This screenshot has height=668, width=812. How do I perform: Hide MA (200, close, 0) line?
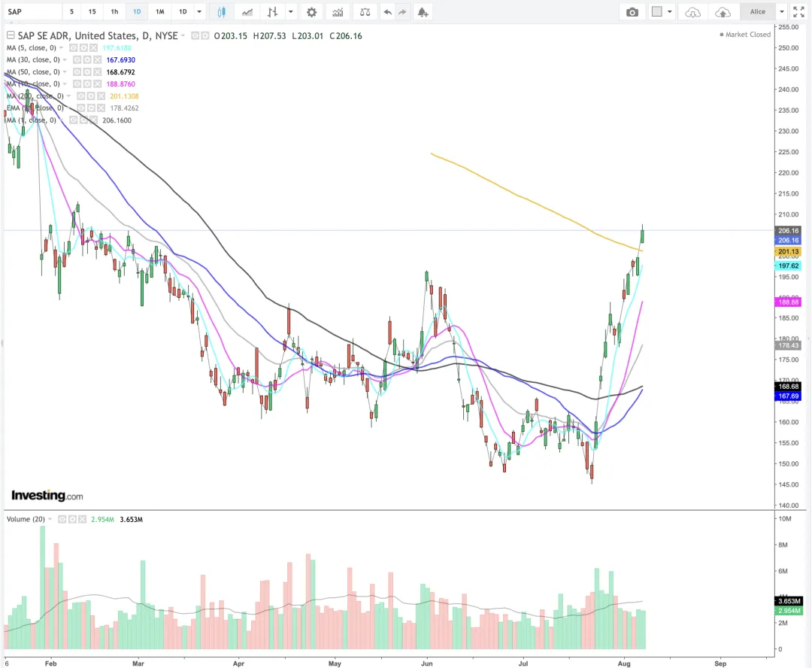point(80,96)
